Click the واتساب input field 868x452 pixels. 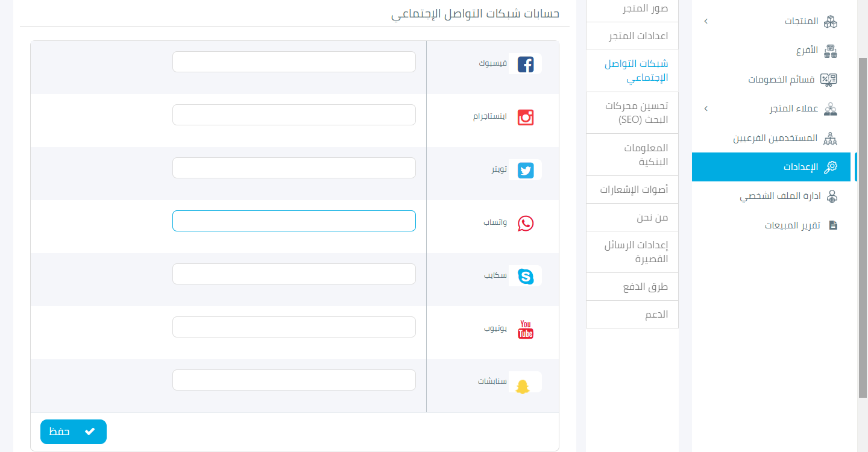click(x=294, y=221)
